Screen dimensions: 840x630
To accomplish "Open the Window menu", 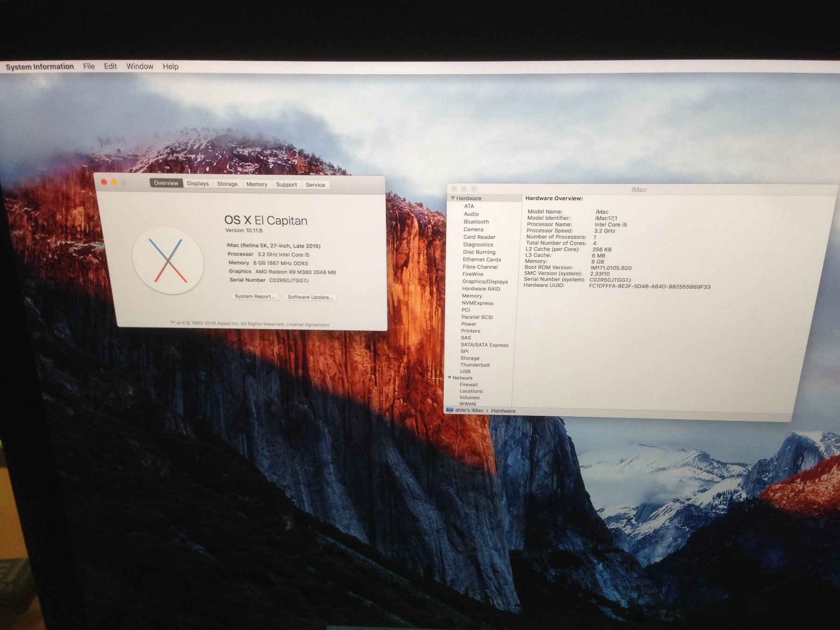I will point(140,66).
